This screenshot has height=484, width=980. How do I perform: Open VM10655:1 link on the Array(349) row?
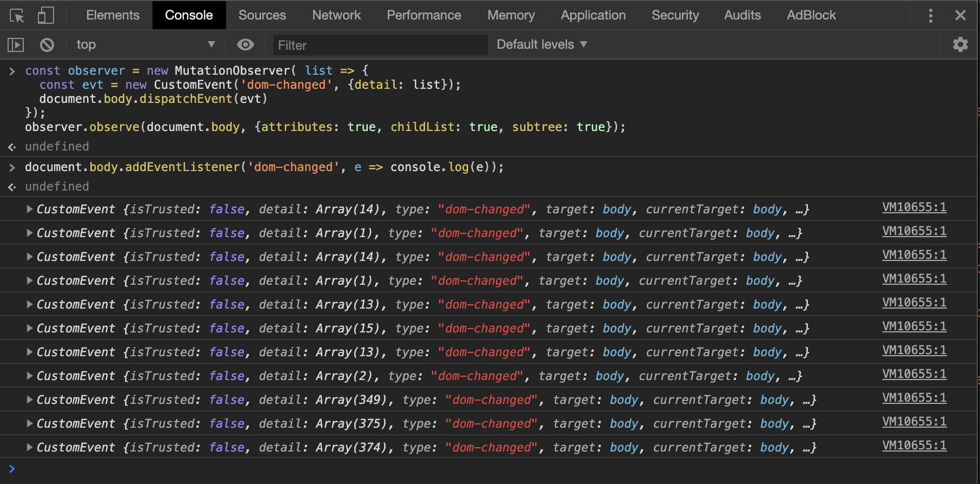click(914, 398)
